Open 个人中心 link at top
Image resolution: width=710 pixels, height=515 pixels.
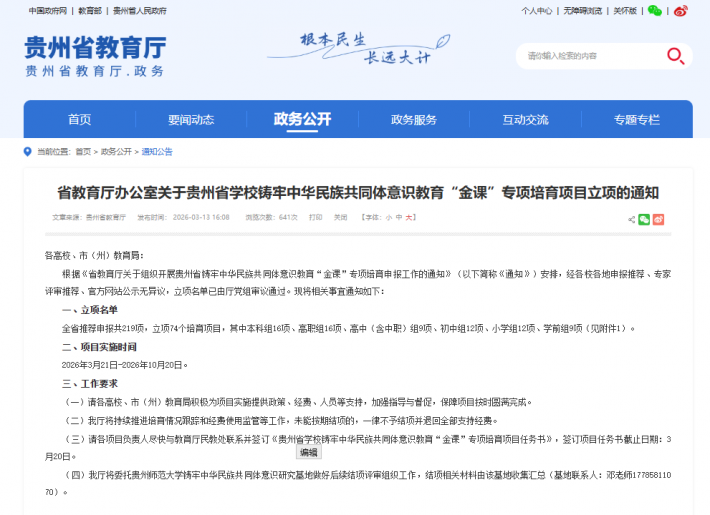tap(536, 11)
